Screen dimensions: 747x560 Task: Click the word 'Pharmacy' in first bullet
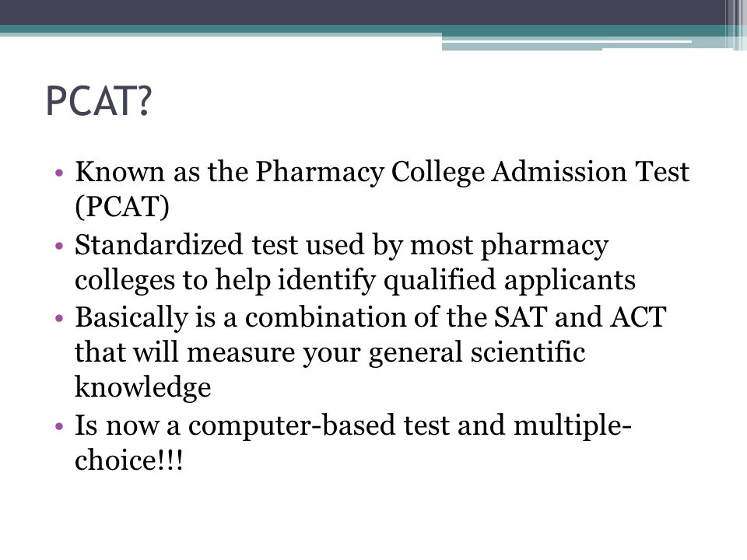click(319, 173)
